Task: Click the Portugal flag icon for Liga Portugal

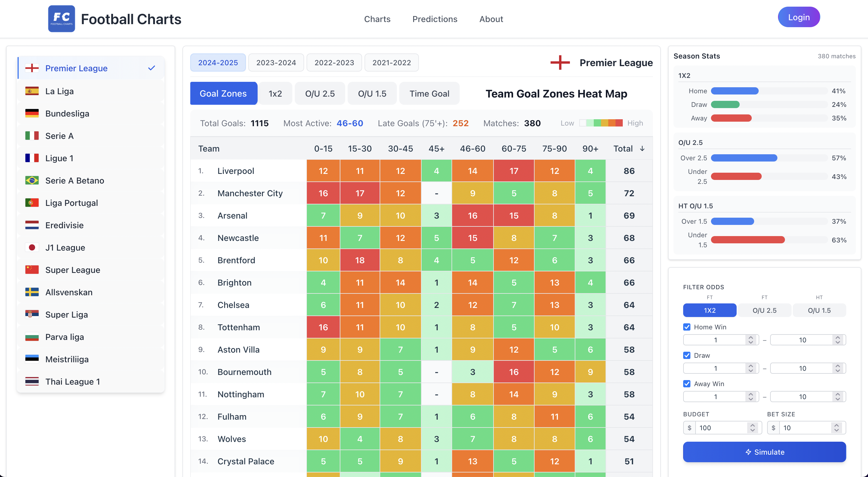Action: tap(32, 203)
